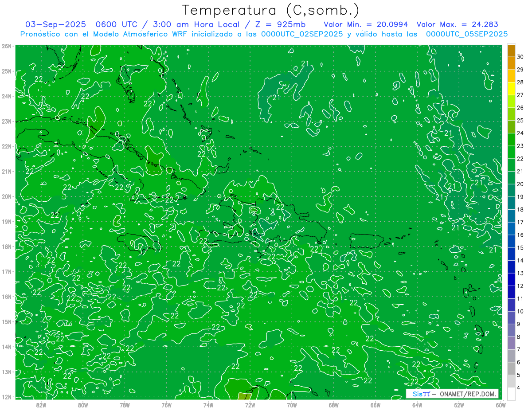The height and width of the screenshot is (411, 532).
Task: Click the '14N' latitude axis label
Action: pyautogui.click(x=6, y=347)
